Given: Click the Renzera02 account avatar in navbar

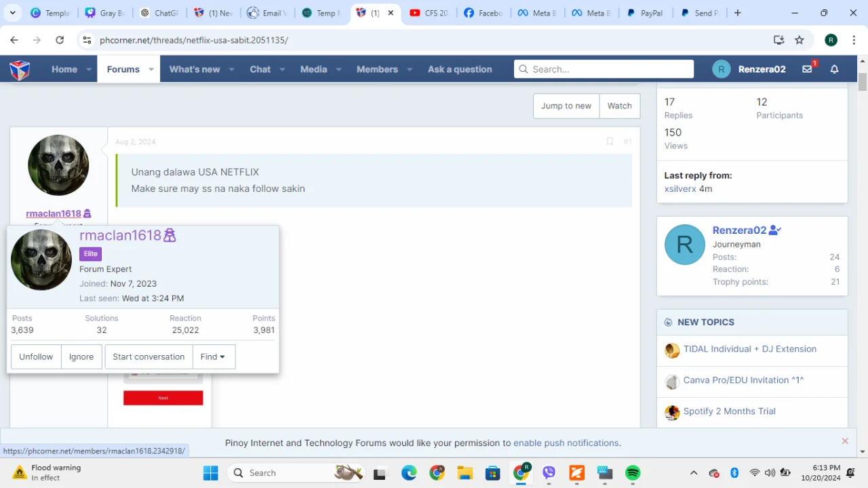Looking at the screenshot, I should [722, 69].
